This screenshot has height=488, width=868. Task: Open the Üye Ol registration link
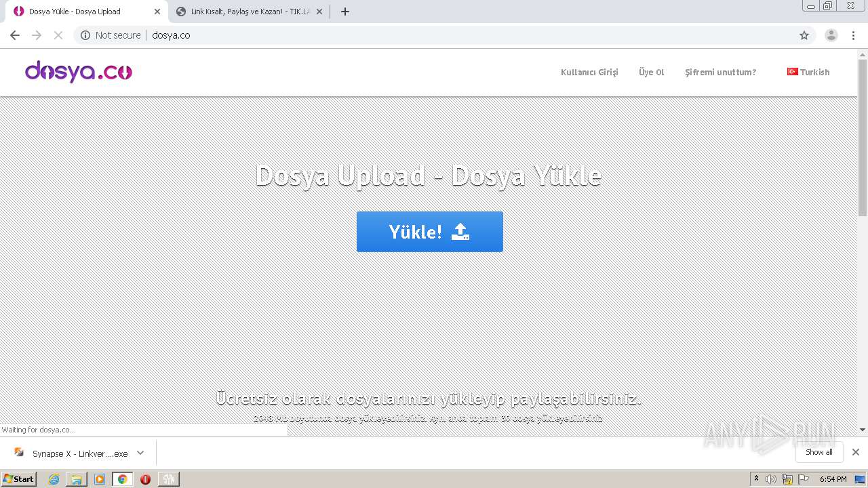click(x=651, y=73)
